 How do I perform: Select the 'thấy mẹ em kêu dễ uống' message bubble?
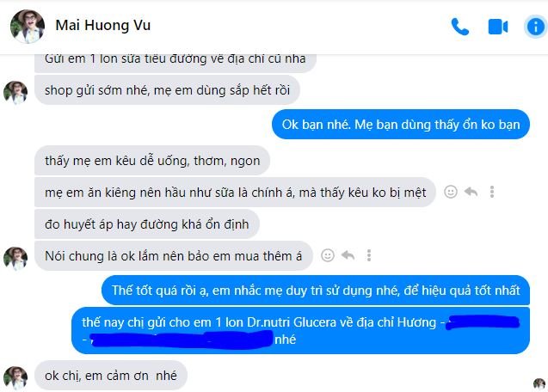pyautogui.click(x=152, y=161)
